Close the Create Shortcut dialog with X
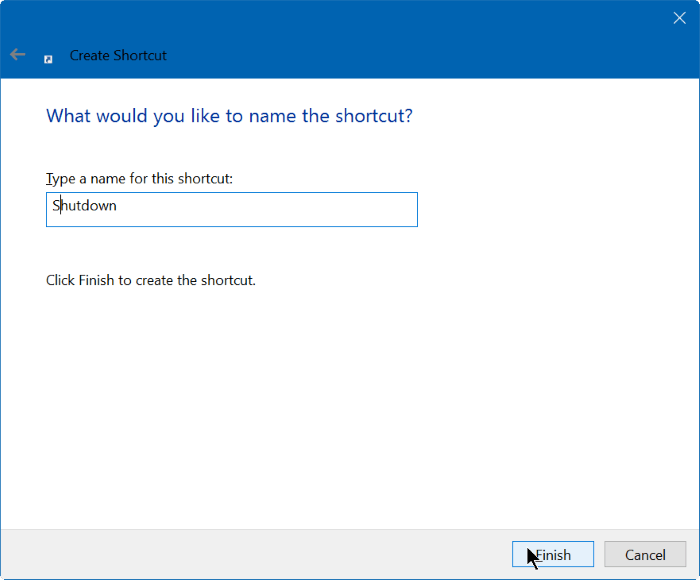 pos(679,18)
